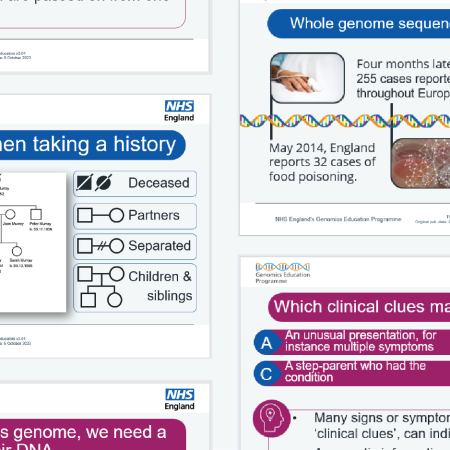Click the Genomics Education Programme logo
The image size is (450, 450).
283,273
